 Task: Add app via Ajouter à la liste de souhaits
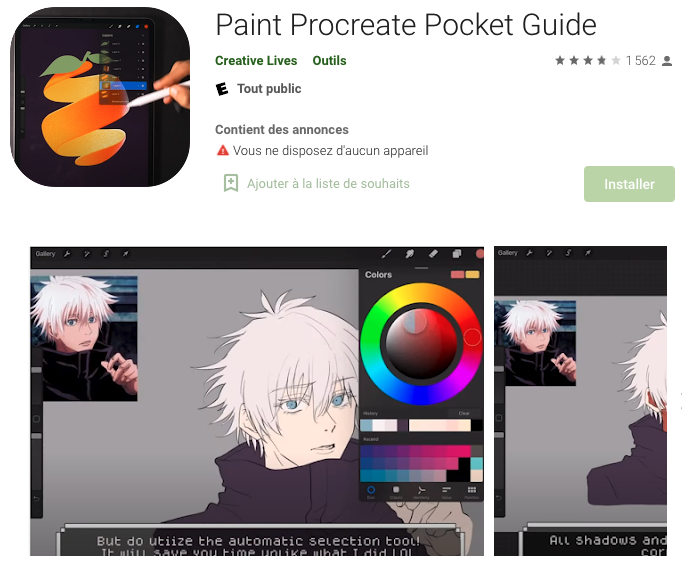(x=328, y=184)
